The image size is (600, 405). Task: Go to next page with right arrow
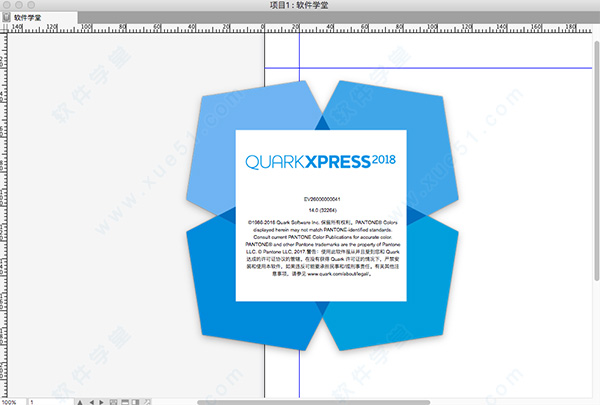click(x=101, y=402)
